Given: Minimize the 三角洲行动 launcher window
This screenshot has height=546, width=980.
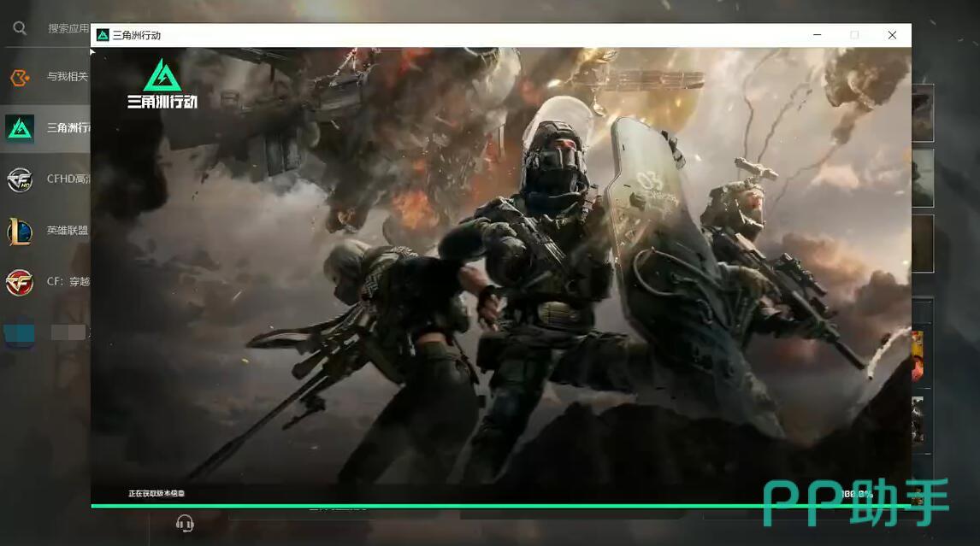Looking at the screenshot, I should (818, 35).
